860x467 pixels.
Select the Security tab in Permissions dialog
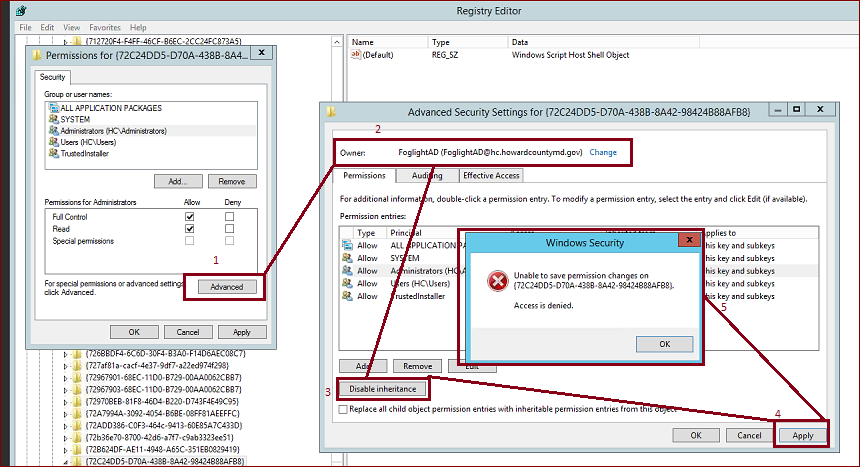click(x=53, y=77)
